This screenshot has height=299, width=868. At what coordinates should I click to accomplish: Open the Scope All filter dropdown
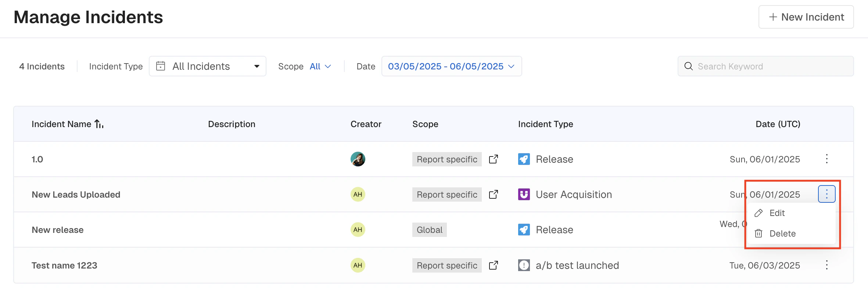[x=320, y=66]
